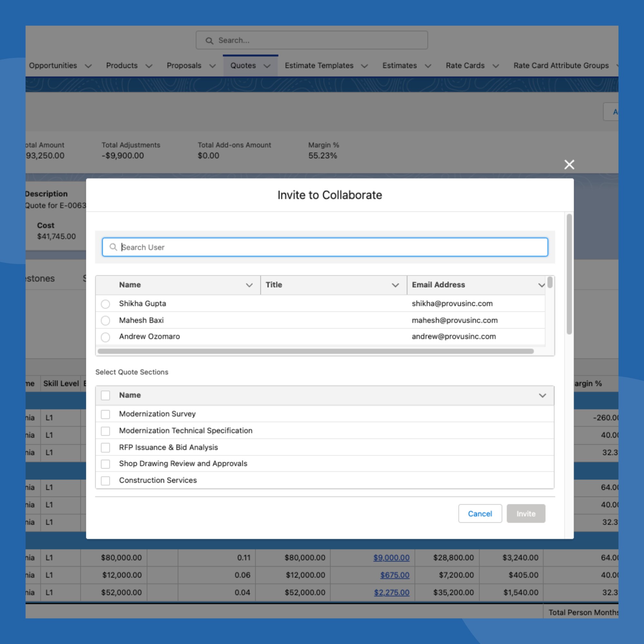The width and height of the screenshot is (644, 644).
Task: Open the Rate Cards dropdown chevron
Action: 496,66
